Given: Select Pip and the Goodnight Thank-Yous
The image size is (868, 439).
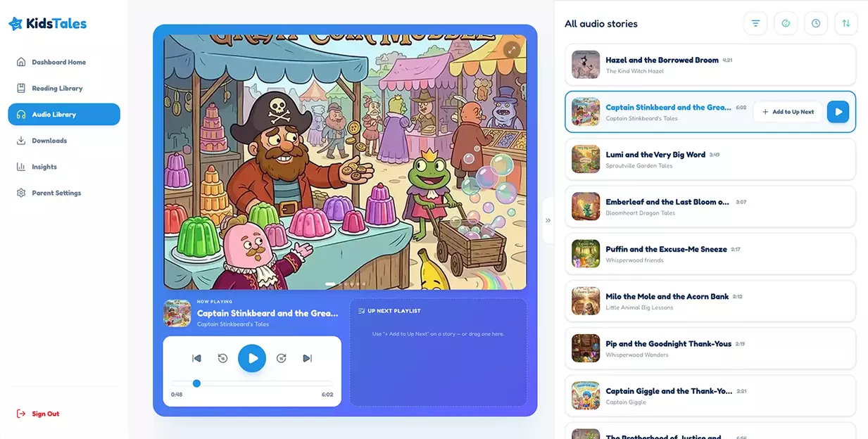Looking at the screenshot, I should (x=710, y=348).
